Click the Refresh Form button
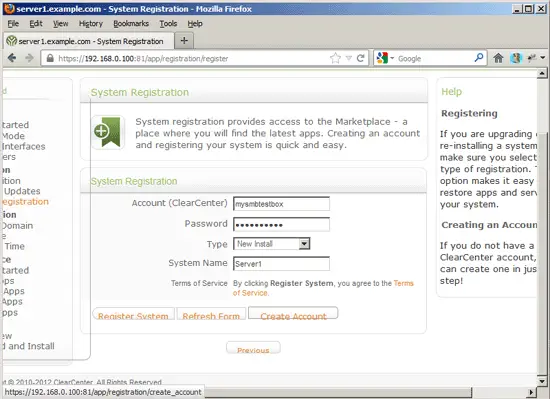550x399 pixels. pos(211,315)
